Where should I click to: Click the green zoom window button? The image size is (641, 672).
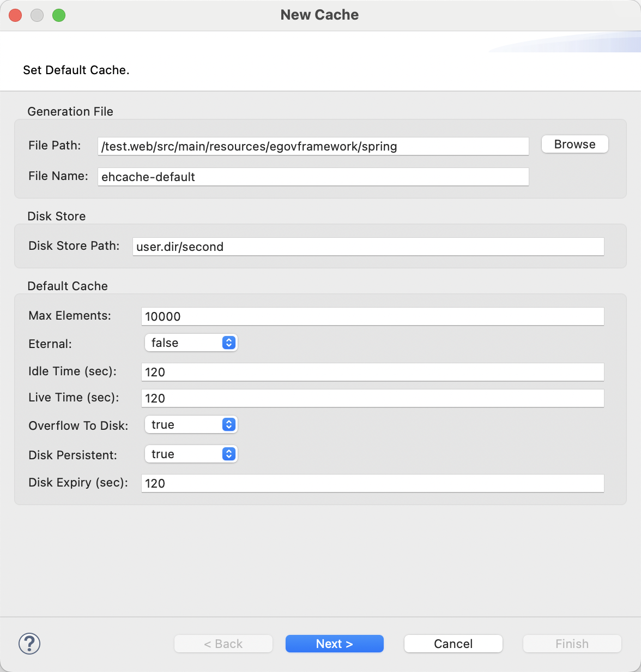coord(59,15)
